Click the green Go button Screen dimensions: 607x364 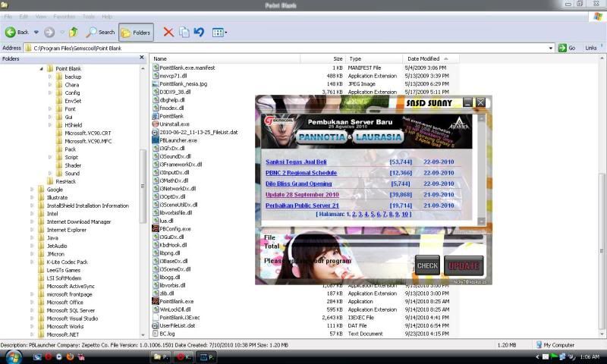[567, 48]
